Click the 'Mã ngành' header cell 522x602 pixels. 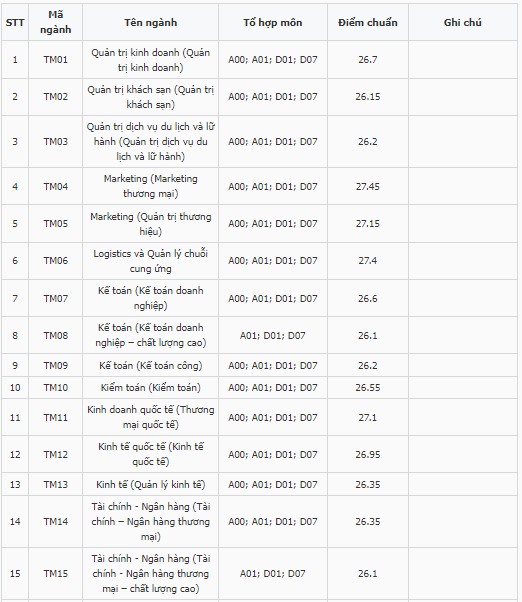point(56,22)
